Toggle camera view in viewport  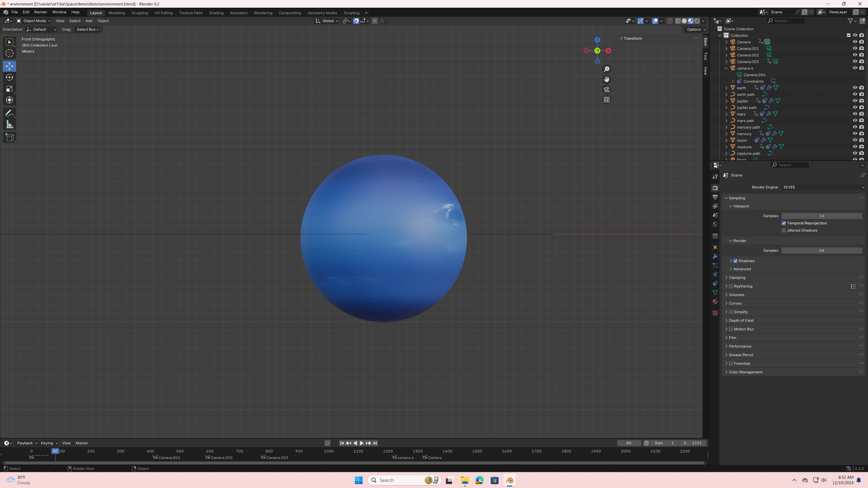(x=607, y=90)
